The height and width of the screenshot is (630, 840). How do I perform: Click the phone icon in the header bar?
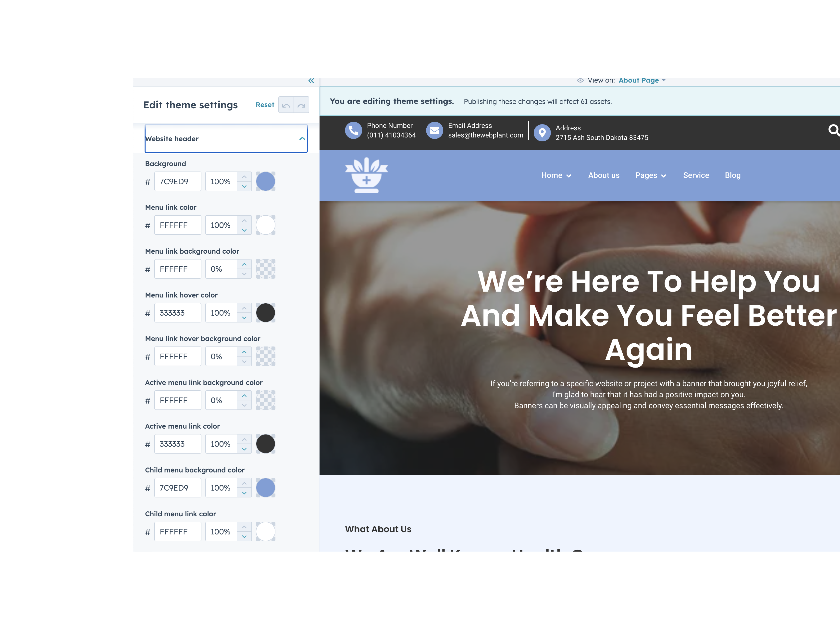(x=353, y=130)
